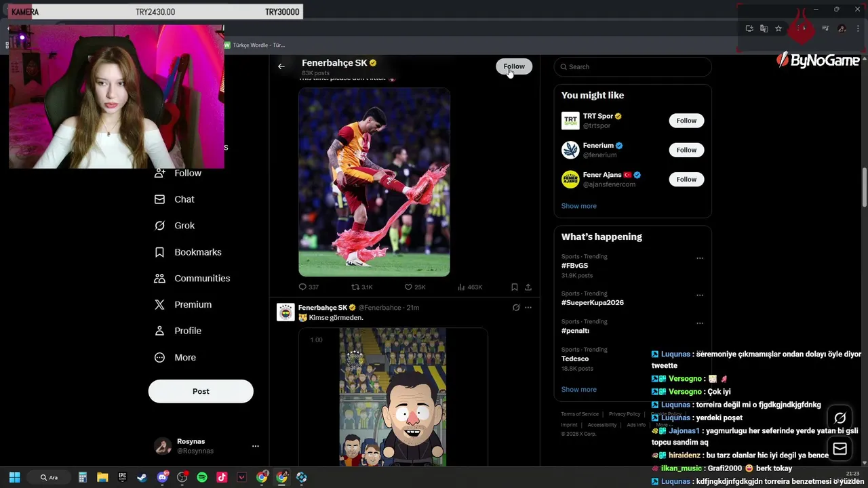Image resolution: width=868 pixels, height=488 pixels.
Task: Open Grok from the sidebar
Action: coord(174,226)
